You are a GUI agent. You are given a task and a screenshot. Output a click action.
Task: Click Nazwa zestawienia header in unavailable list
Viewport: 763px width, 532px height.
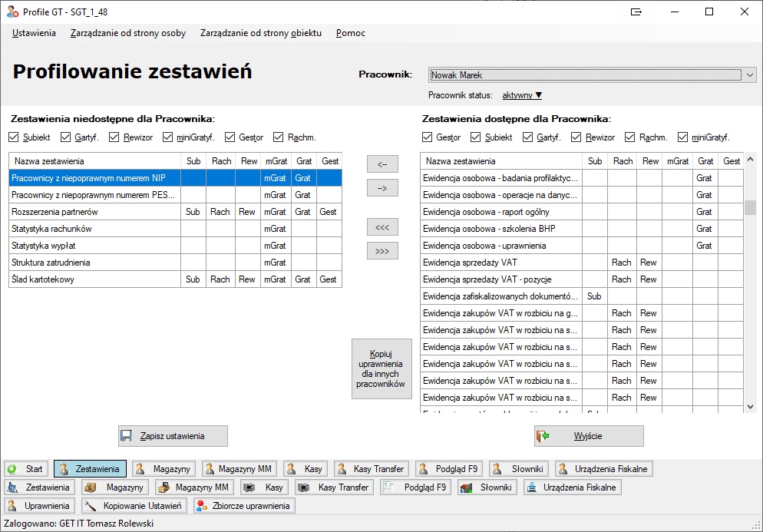(x=95, y=161)
